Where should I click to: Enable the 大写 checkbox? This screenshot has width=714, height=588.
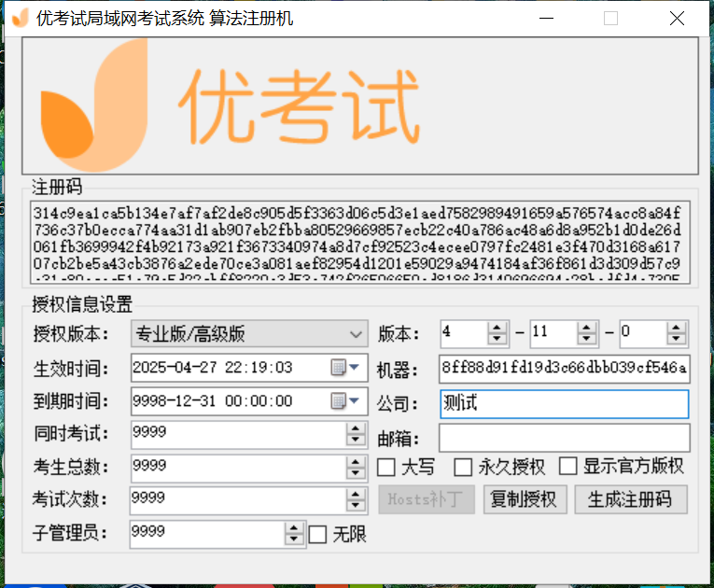pos(386,468)
